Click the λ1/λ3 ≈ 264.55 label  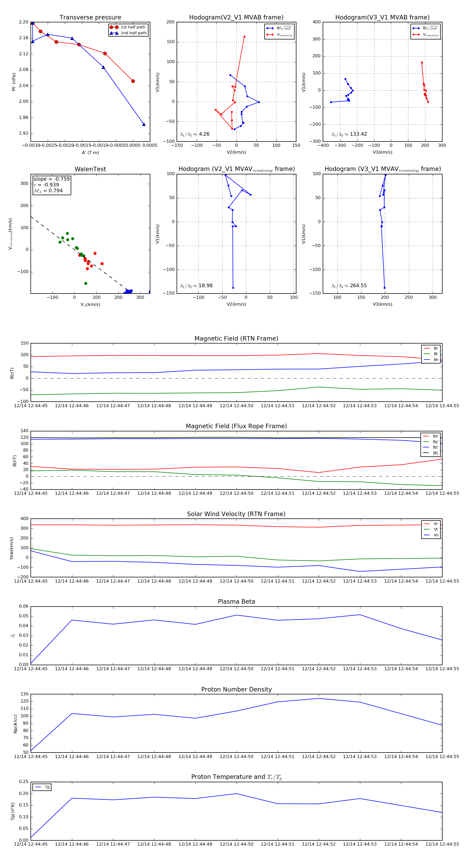(349, 286)
